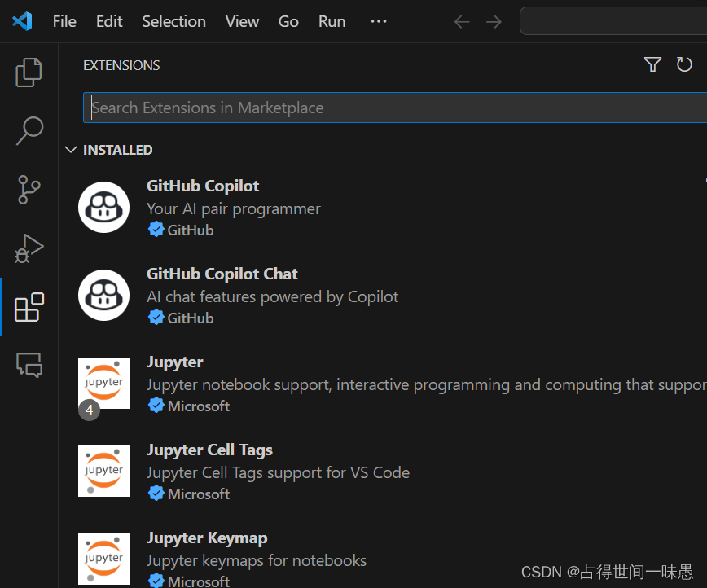Go forward with the right arrow
The image size is (707, 588).
[494, 22]
